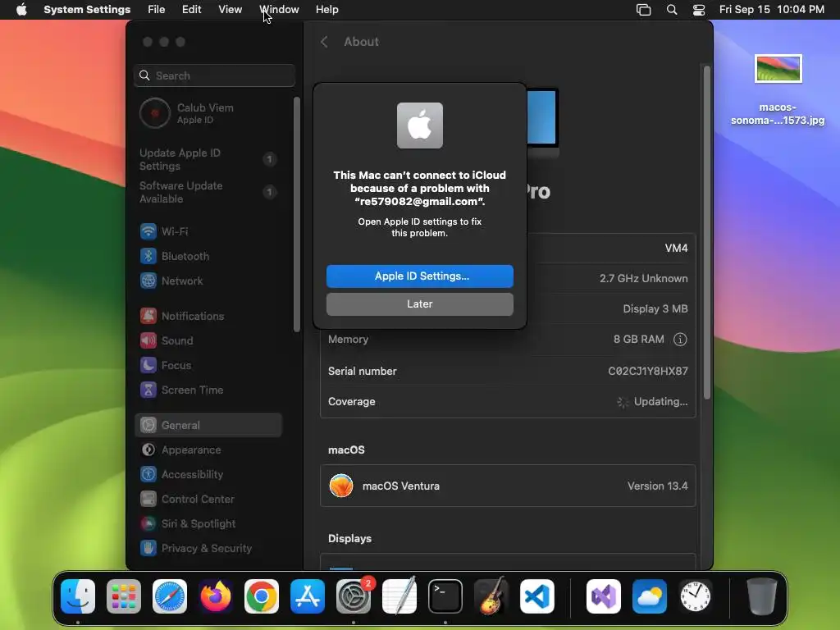Click the settings Search field

coord(214,75)
